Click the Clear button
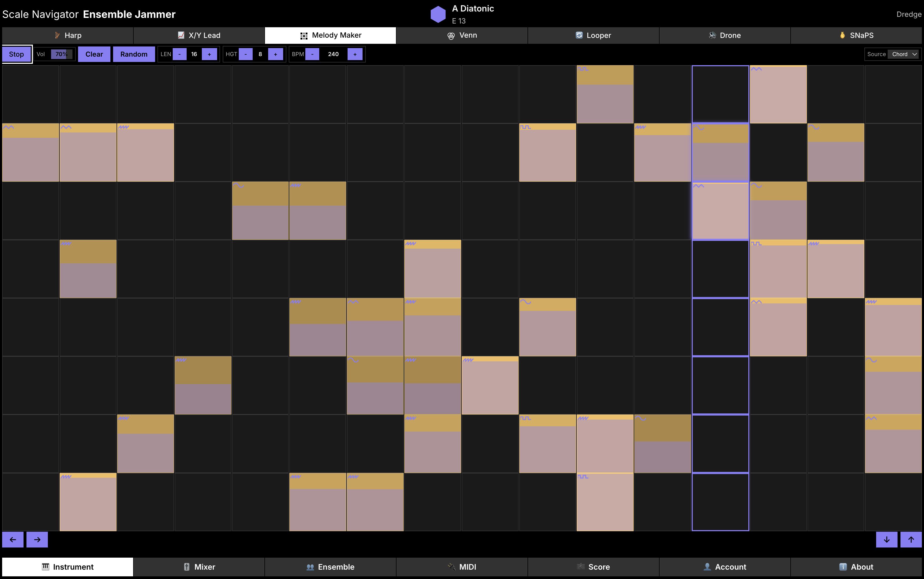This screenshot has height=579, width=924. [94, 54]
